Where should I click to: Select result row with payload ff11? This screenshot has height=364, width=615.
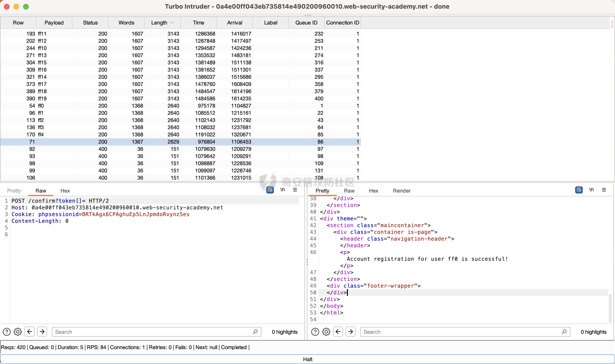click(180, 34)
